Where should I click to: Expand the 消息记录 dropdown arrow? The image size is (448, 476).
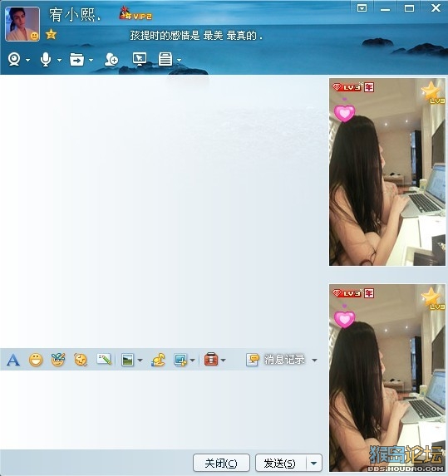[x=315, y=361]
